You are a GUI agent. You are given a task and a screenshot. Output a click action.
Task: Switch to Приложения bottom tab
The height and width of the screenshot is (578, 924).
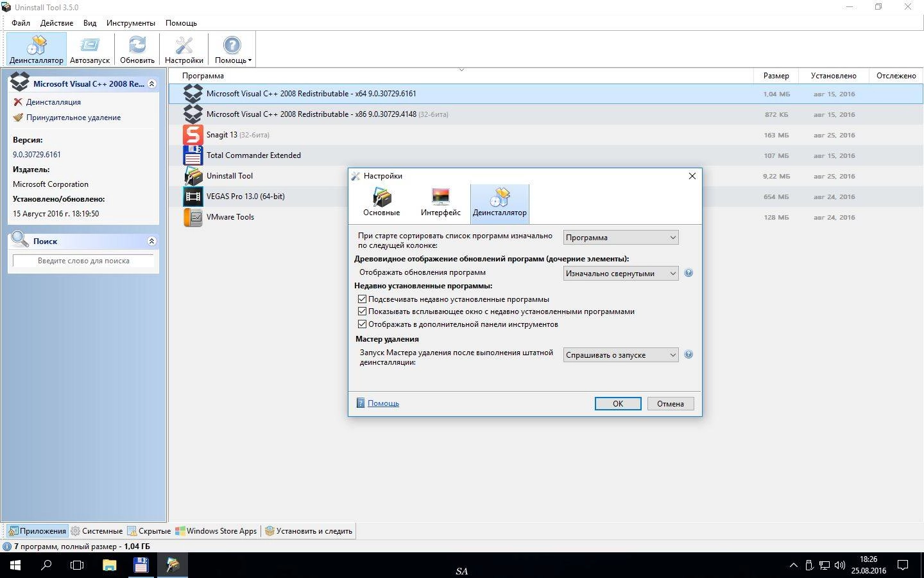37,531
